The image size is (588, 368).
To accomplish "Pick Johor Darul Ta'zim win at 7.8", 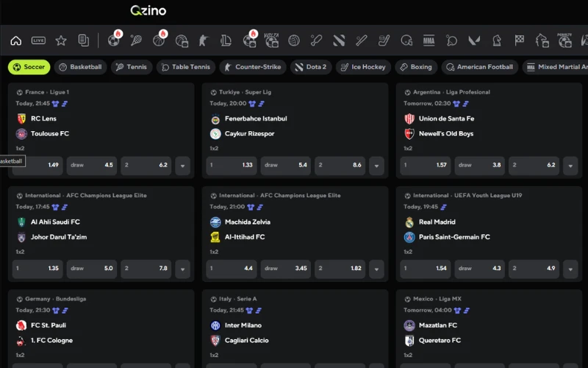I will click(x=146, y=269).
